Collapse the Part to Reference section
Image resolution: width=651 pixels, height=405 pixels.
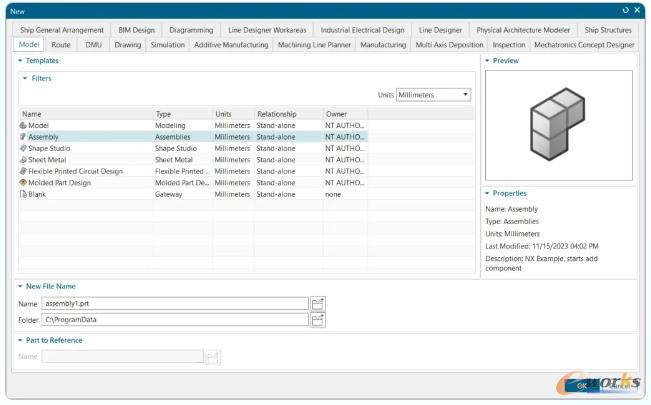[20, 341]
